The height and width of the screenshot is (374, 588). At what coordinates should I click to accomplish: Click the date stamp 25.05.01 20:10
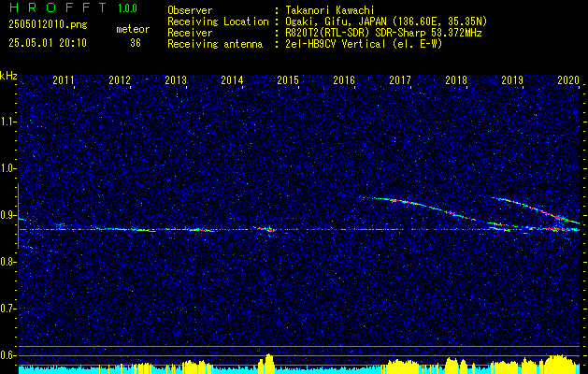48,43
